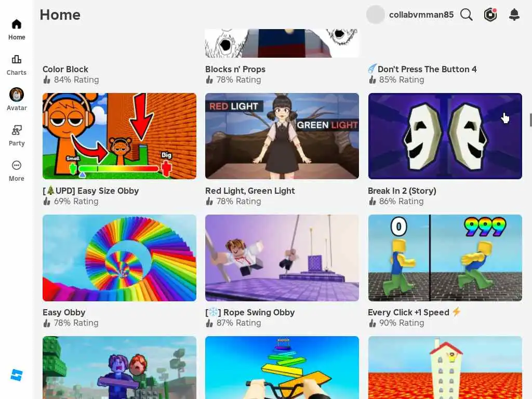Screen dimensions: 532x399
Task: Open the Avatar sidebar icon
Action: (17, 99)
